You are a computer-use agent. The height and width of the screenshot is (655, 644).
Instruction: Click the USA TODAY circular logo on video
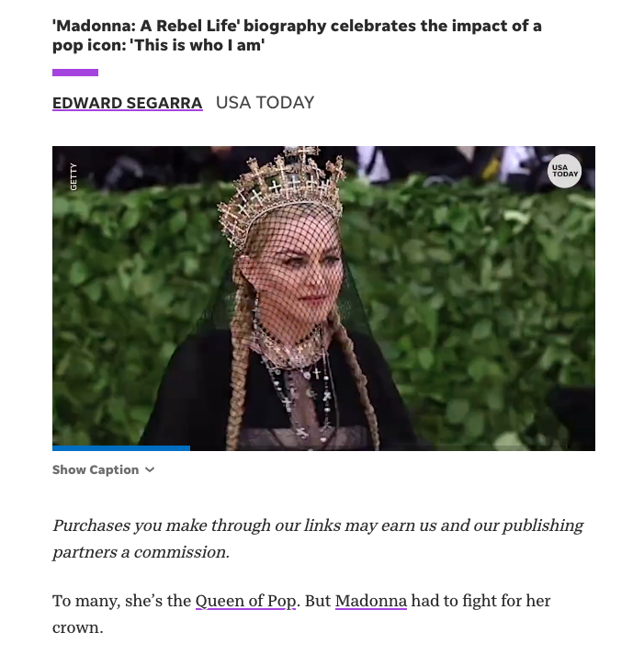pyautogui.click(x=564, y=171)
